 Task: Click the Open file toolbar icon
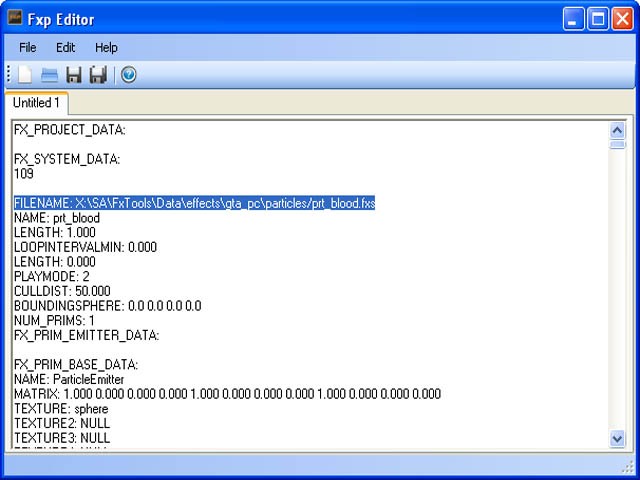(49, 75)
